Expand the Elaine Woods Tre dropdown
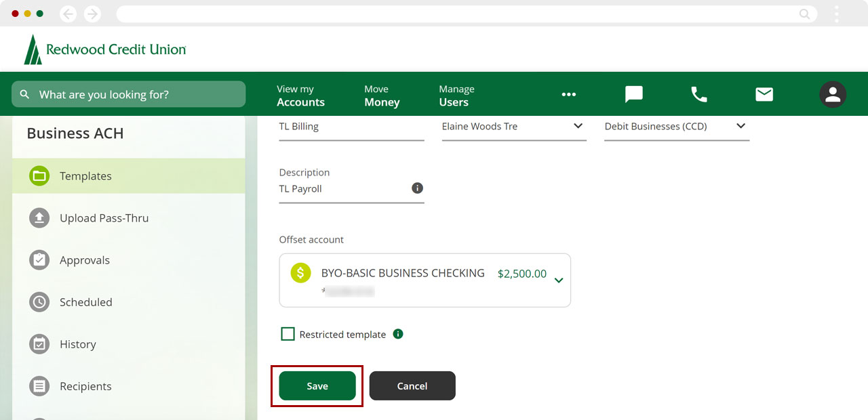The height and width of the screenshot is (420, 868). point(514,127)
